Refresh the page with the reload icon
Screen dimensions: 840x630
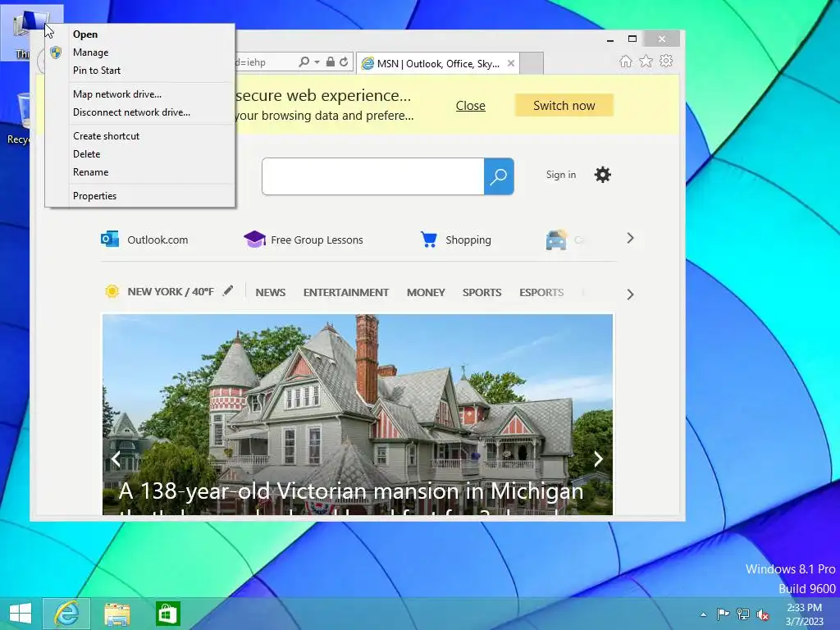click(x=344, y=62)
